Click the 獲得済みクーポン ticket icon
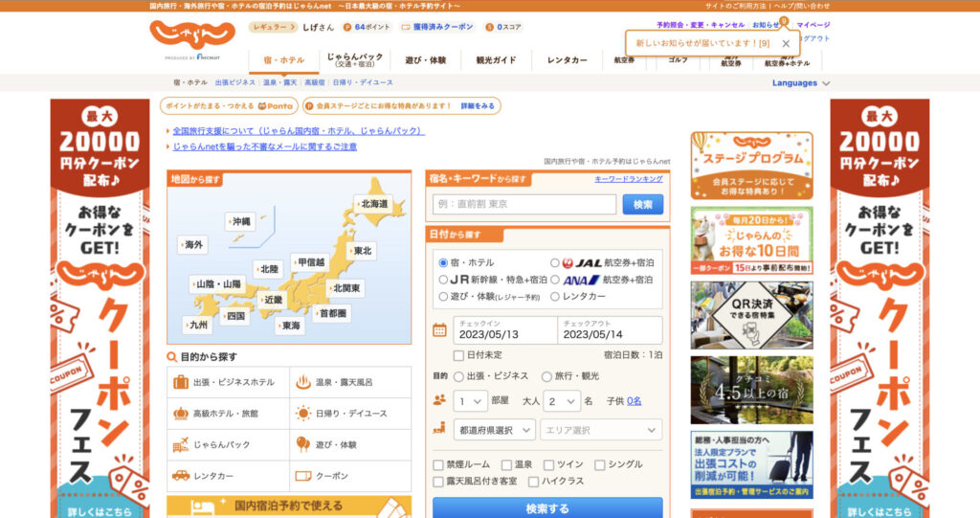The width and height of the screenshot is (980, 518). click(x=406, y=27)
